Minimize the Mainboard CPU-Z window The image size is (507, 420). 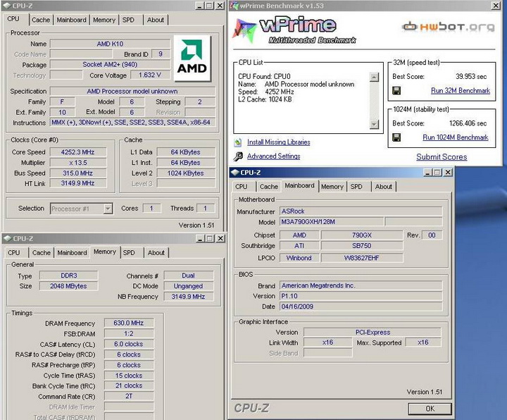428,173
